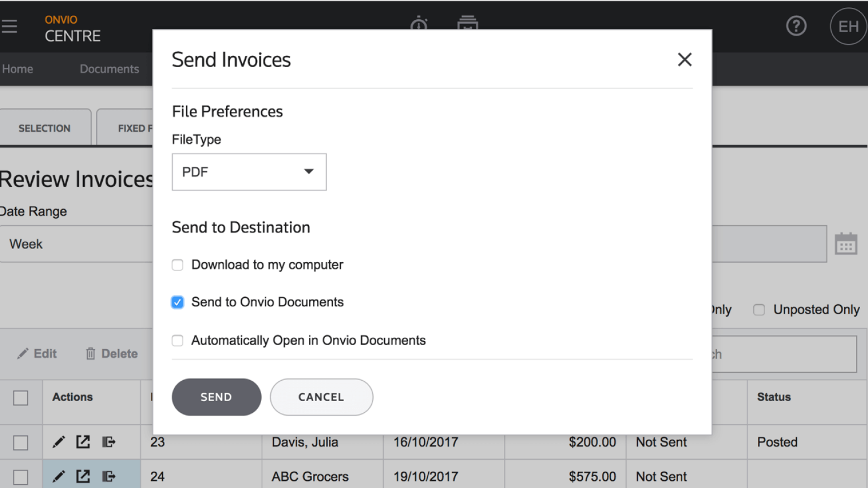868x488 pixels.
Task: Switch to the Documents tab
Action: click(109, 69)
